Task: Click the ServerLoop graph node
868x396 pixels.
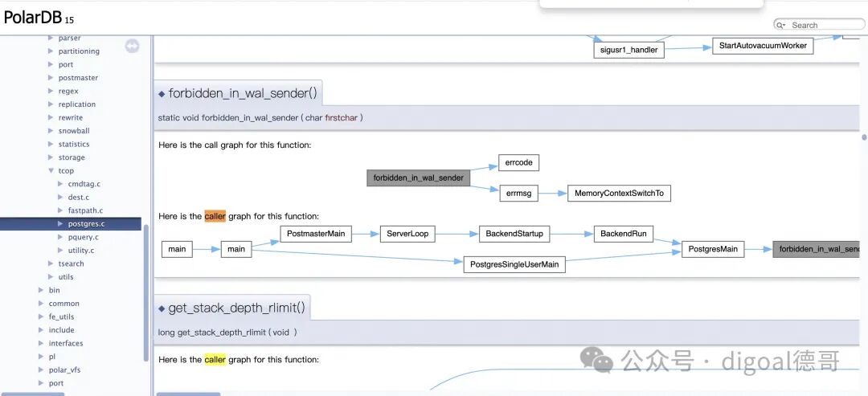Action: coord(407,234)
